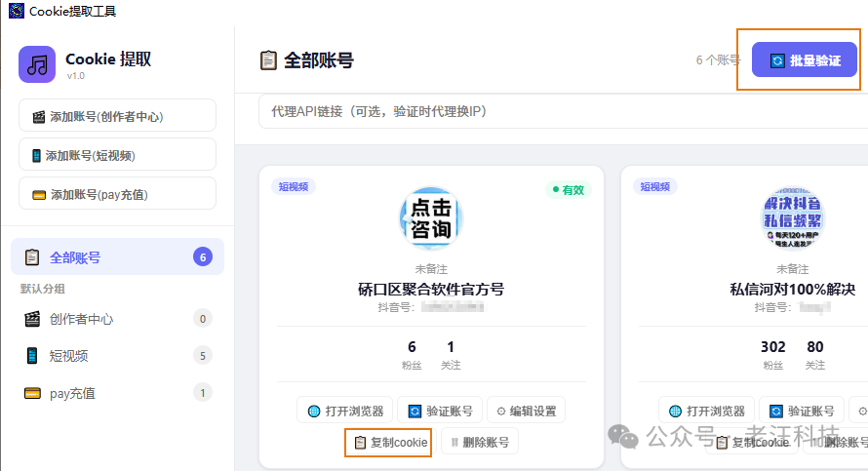Click refresh icon on 私信河对100%解决 验证账号

(x=776, y=412)
